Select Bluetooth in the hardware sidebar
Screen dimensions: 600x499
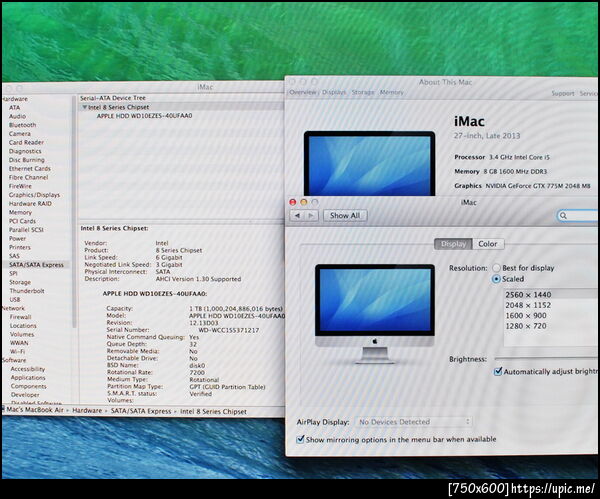tap(22, 125)
